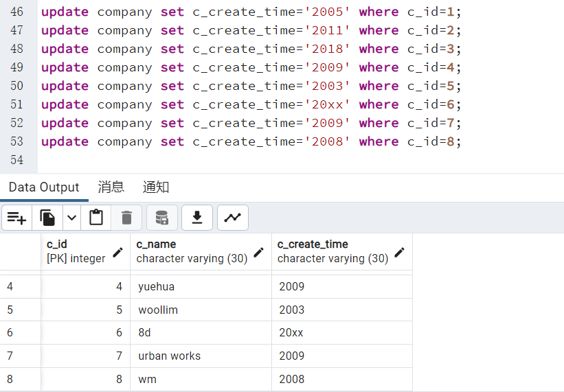The height and width of the screenshot is (392, 564).
Task: Select row header number 8
Action: pos(20,379)
